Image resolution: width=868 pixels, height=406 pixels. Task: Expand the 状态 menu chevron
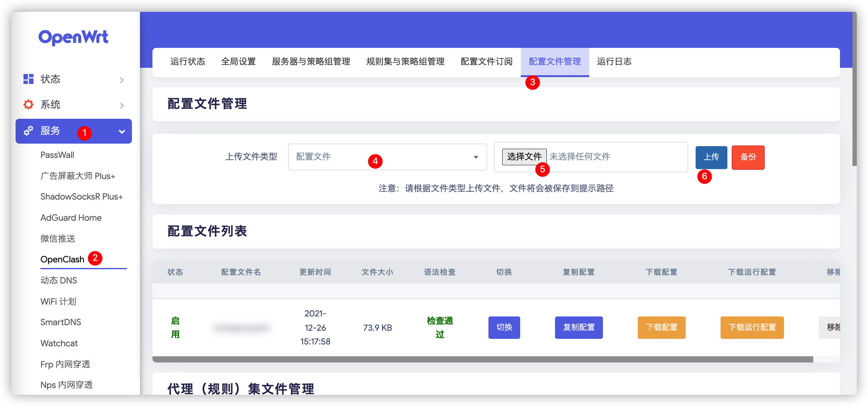click(122, 80)
